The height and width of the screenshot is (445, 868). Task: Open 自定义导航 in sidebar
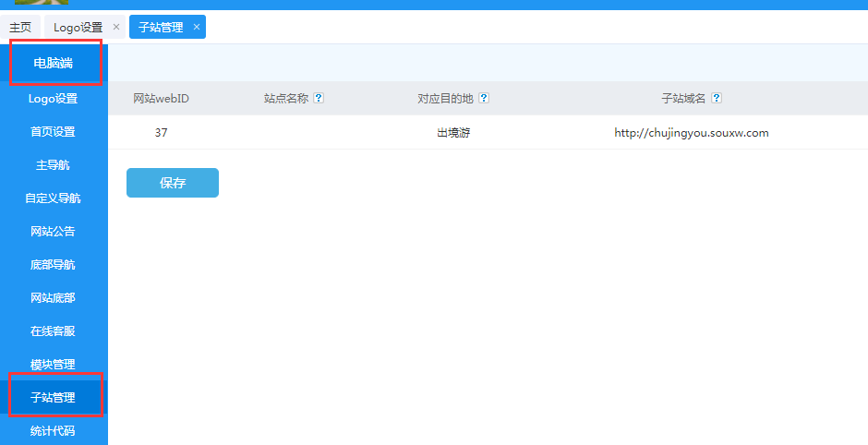tap(54, 198)
